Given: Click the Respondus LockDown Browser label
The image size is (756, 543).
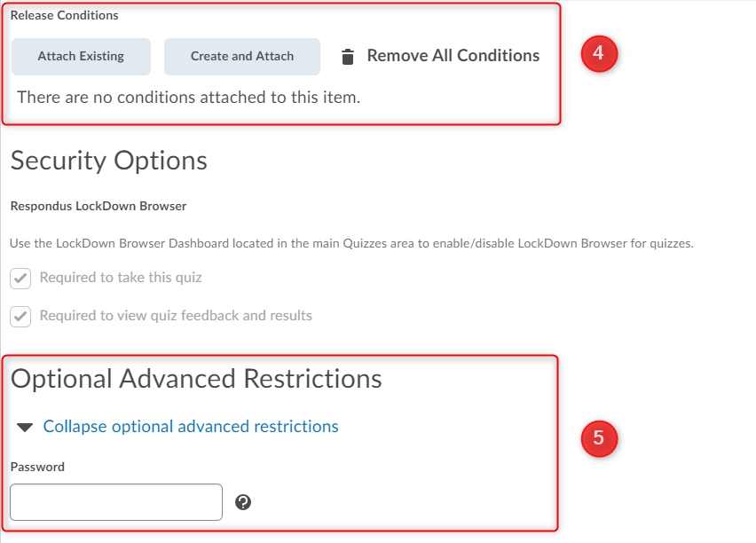Looking at the screenshot, I should (98, 207).
